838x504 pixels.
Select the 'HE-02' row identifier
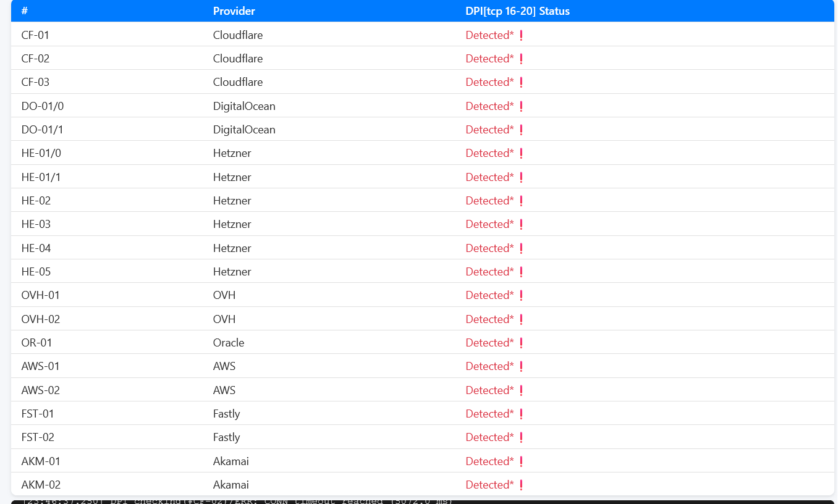point(36,201)
